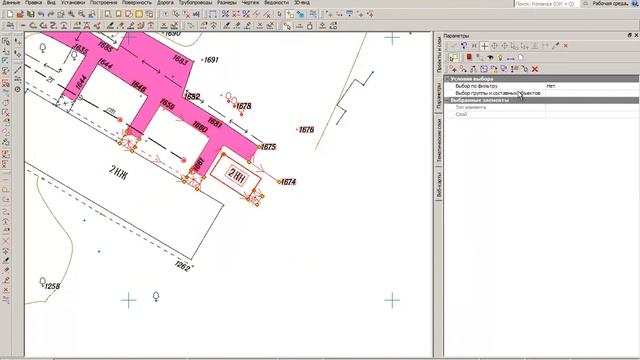Open the Правка menu

point(33,2)
